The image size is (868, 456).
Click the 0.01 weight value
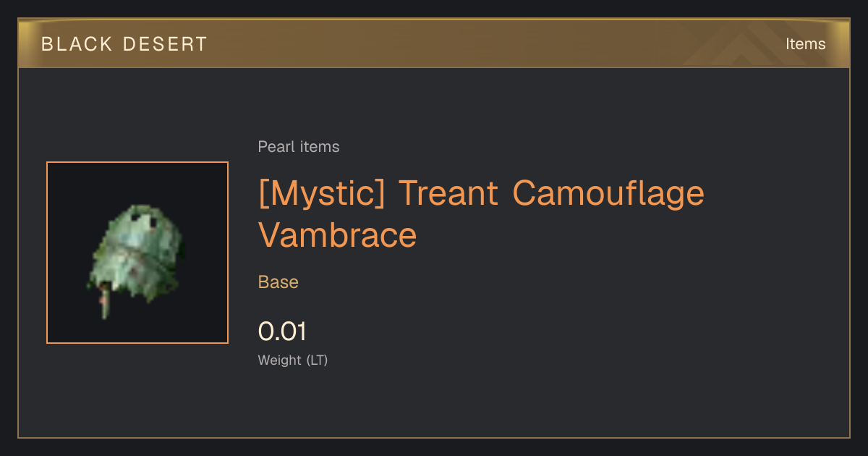(283, 332)
